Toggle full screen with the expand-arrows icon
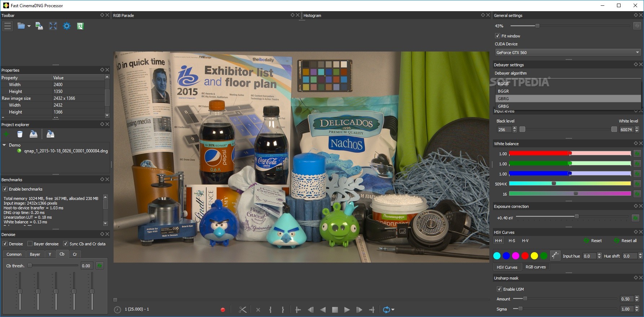The height and width of the screenshot is (317, 644). (x=53, y=26)
